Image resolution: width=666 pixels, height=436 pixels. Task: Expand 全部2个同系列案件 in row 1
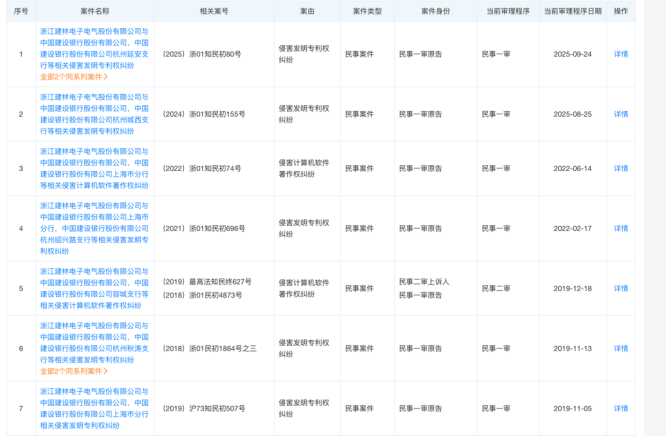coord(74,76)
